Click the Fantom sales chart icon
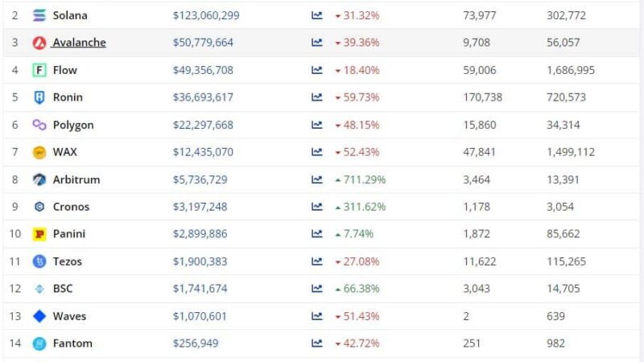Viewport: 644px width, 362px height. (x=317, y=343)
